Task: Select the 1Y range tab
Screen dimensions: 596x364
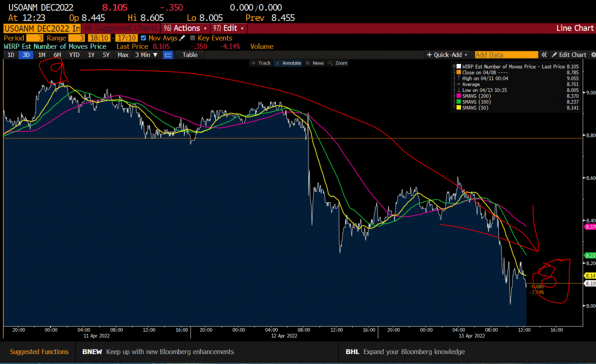Action: 91,55
